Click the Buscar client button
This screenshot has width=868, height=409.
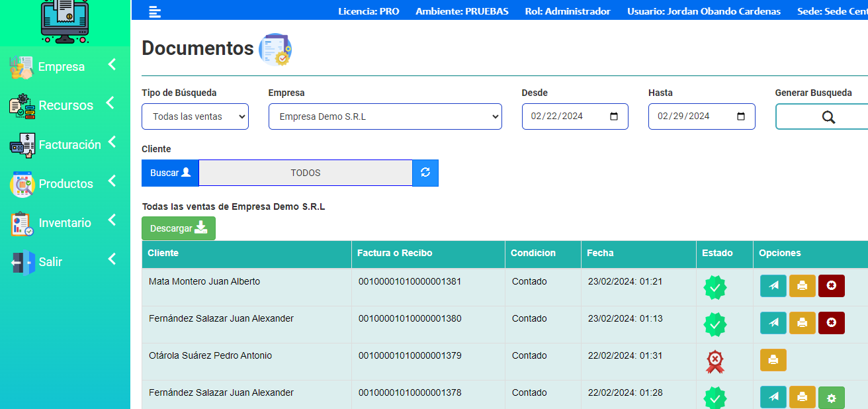(x=170, y=173)
